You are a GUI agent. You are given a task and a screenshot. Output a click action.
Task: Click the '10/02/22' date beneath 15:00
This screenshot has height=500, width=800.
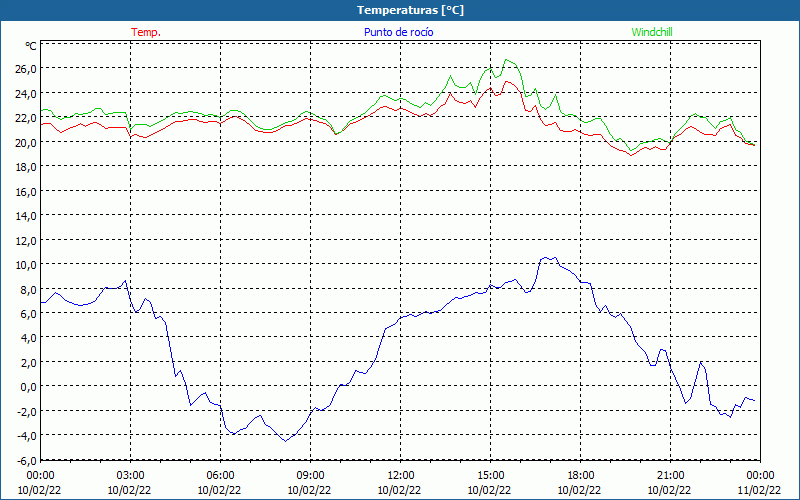[x=490, y=490]
